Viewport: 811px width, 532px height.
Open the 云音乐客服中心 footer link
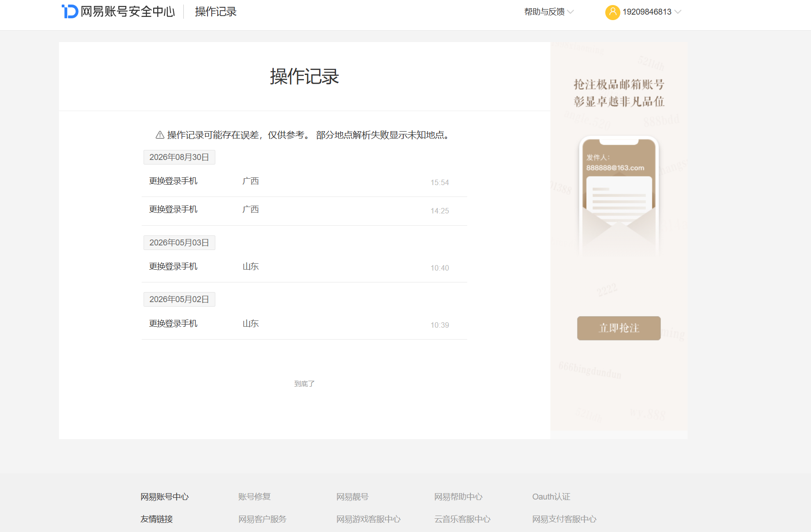point(463,519)
